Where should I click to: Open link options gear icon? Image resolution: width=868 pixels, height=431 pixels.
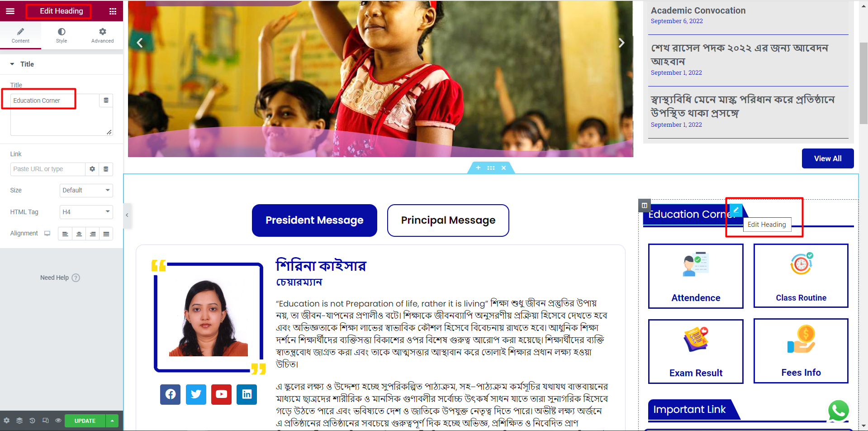[92, 169]
